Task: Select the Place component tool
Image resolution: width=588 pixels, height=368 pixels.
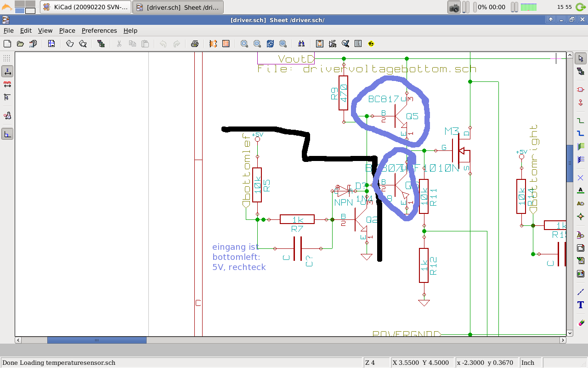Action: (581, 89)
